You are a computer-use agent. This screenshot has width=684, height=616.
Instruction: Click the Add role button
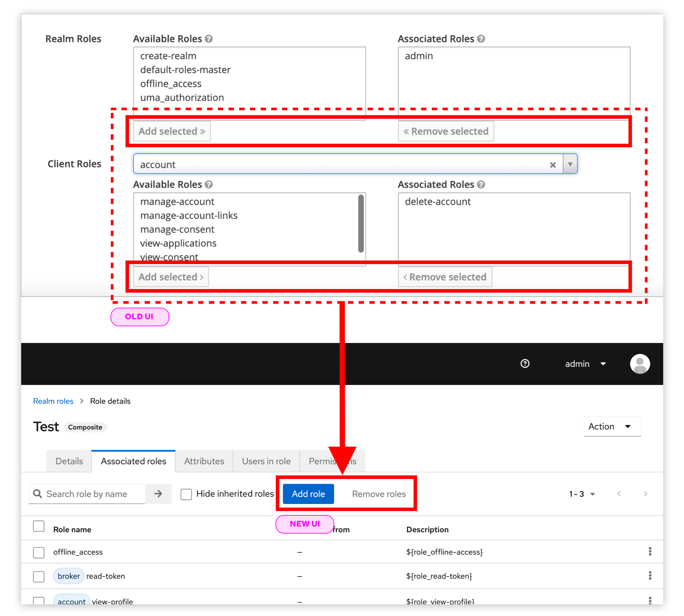(x=308, y=494)
